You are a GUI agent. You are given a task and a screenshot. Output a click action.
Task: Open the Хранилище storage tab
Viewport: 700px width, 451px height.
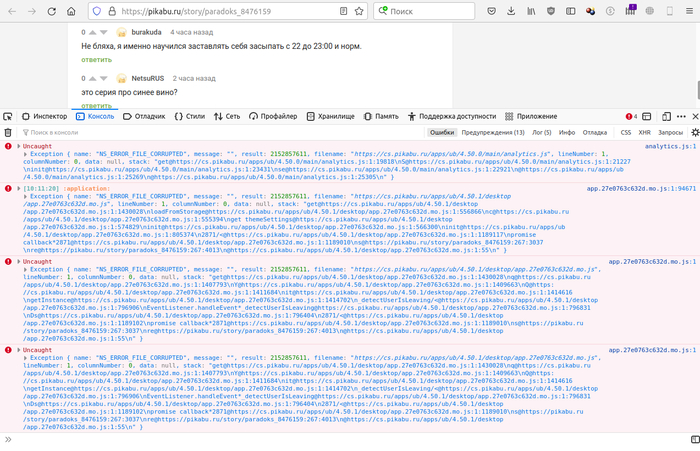331,116
